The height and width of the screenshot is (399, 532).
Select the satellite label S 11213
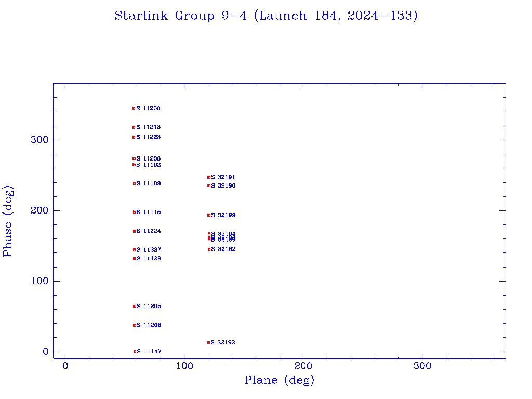coord(148,127)
